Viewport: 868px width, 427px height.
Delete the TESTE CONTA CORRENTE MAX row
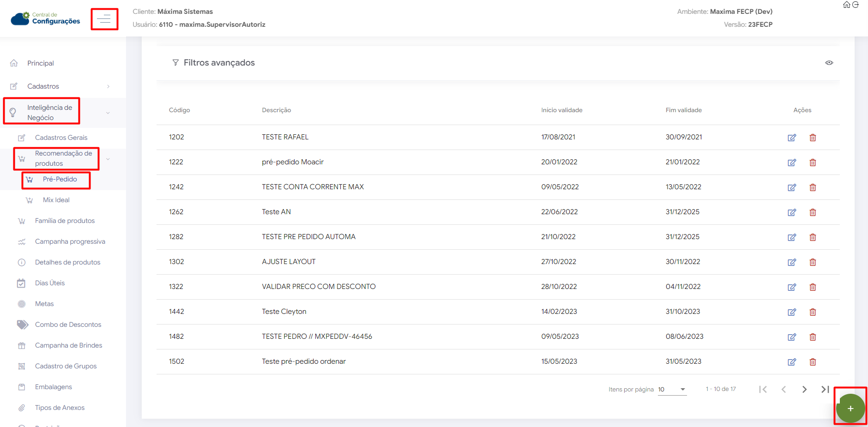813,187
